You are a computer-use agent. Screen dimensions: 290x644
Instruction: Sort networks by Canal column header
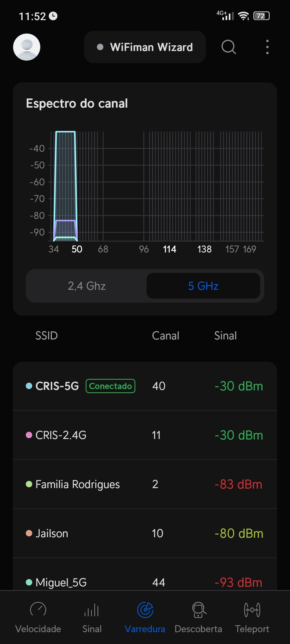[165, 336]
